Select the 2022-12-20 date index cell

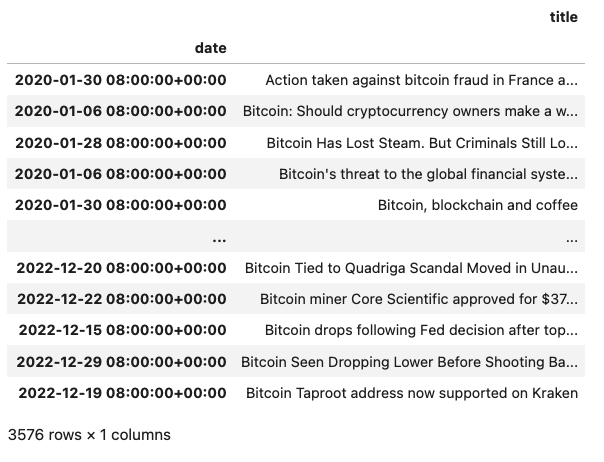pos(121,268)
